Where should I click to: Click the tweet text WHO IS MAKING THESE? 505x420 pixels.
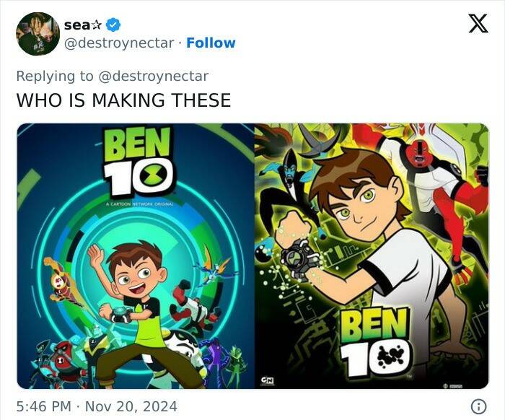123,100
